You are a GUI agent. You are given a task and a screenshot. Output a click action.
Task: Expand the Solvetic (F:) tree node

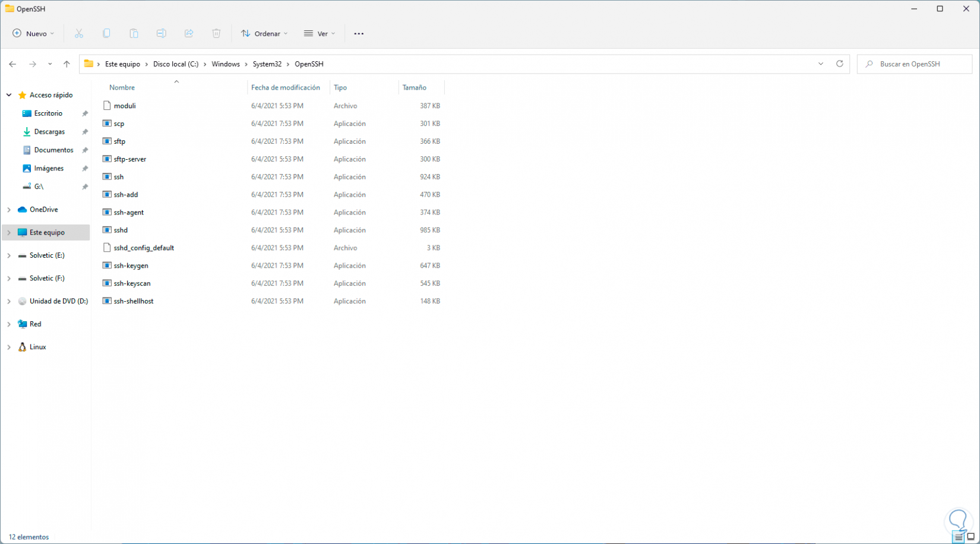coord(9,279)
